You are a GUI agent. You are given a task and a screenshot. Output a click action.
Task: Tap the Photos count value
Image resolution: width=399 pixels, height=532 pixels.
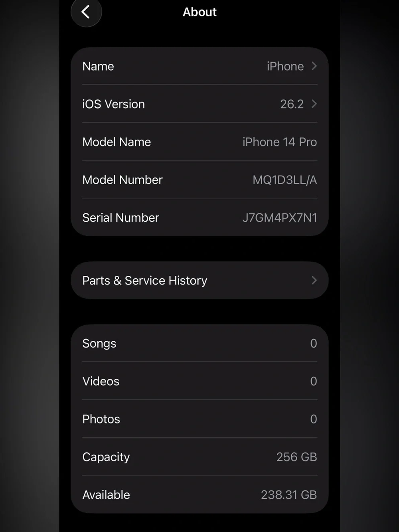point(314,419)
